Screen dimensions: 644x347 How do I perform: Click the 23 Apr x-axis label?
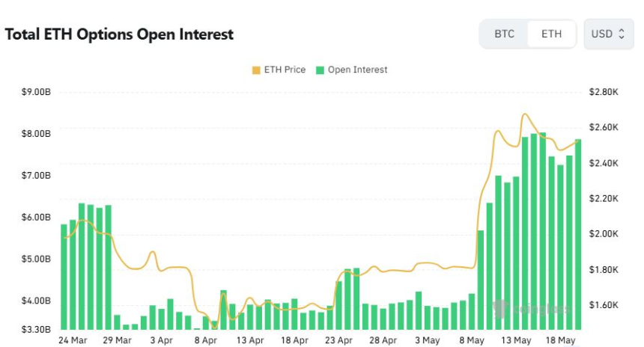coord(338,340)
